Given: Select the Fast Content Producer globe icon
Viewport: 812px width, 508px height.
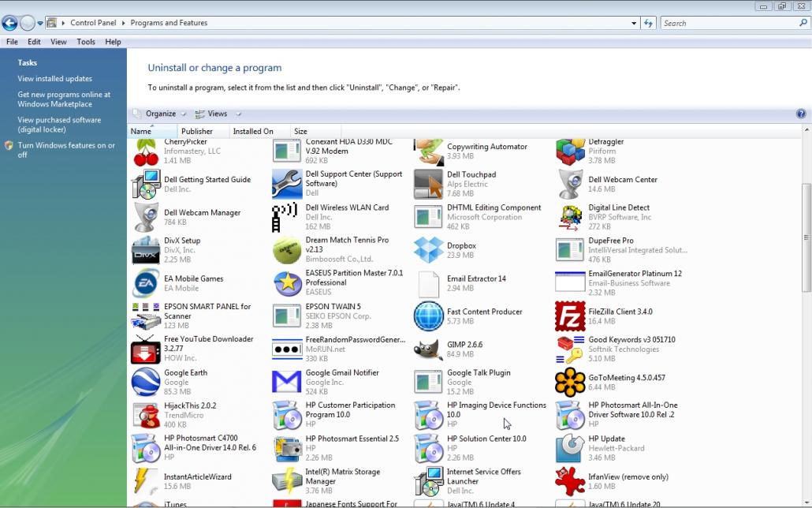Looking at the screenshot, I should (x=428, y=316).
